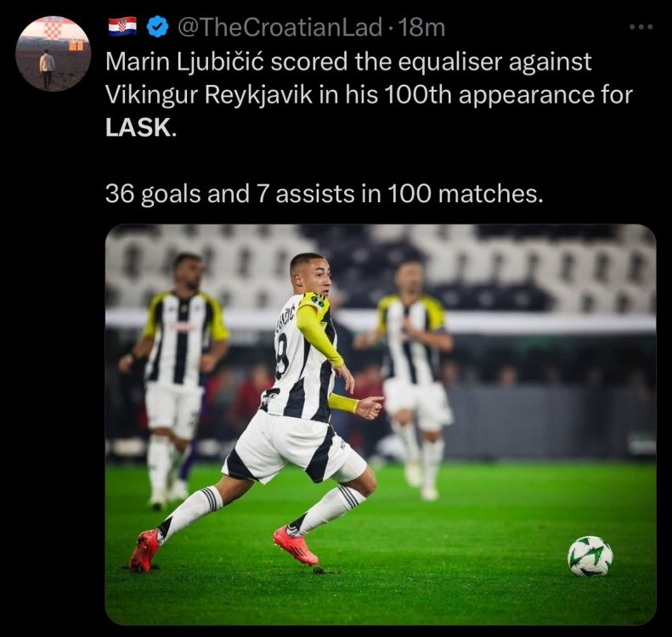672x637 pixels.
Task: Open the three-dot more options menu
Action: [x=641, y=27]
